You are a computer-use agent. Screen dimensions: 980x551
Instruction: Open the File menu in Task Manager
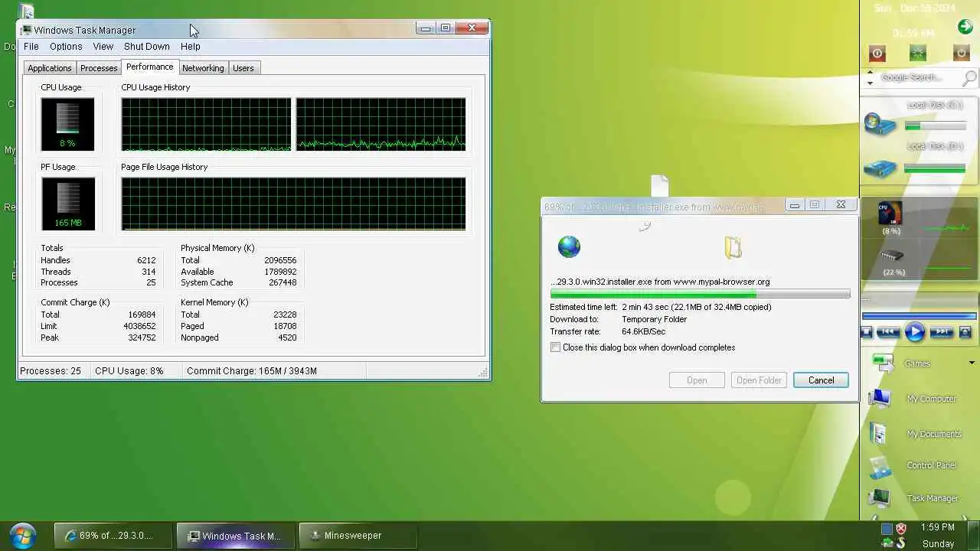coord(31,47)
